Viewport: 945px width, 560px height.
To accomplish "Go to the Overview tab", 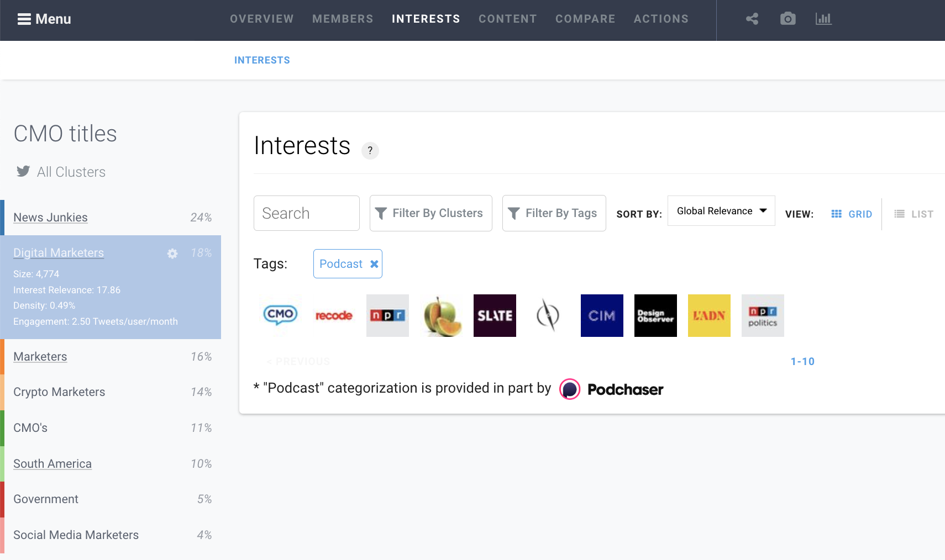I will point(262,19).
